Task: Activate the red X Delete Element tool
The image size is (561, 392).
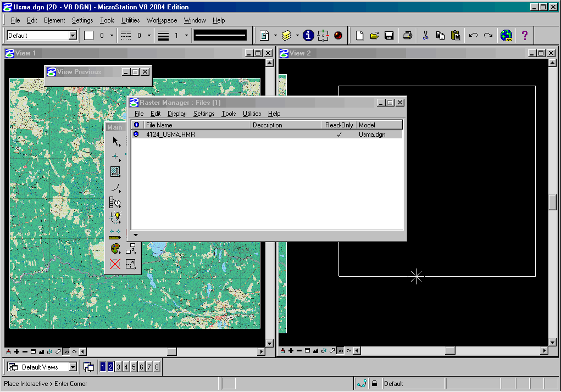Action: [x=115, y=264]
